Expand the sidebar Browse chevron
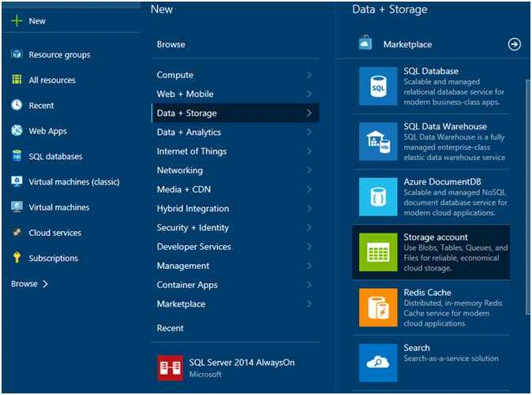 (x=45, y=284)
